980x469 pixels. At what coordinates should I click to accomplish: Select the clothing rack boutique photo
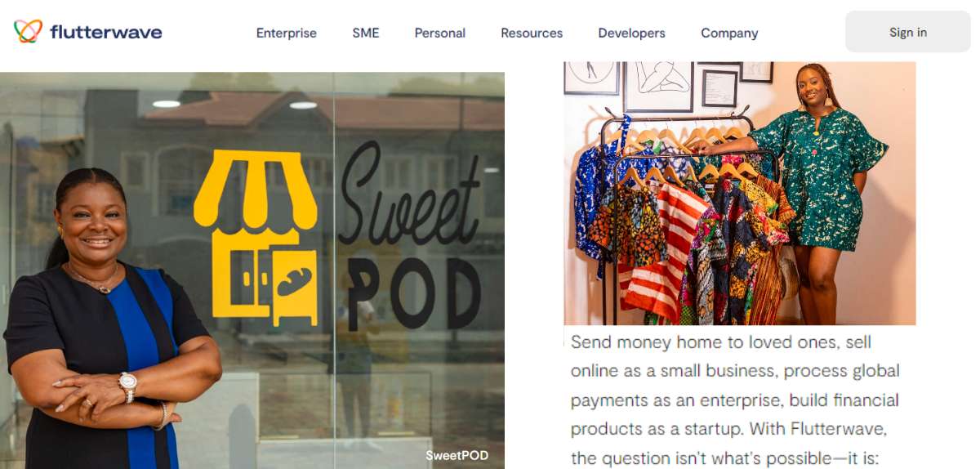tap(740, 194)
